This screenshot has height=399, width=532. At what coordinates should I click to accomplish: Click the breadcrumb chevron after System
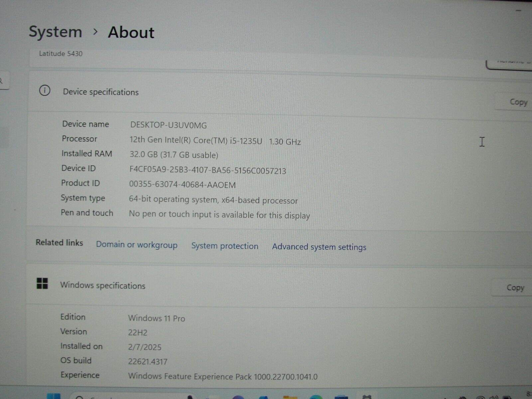coord(95,32)
